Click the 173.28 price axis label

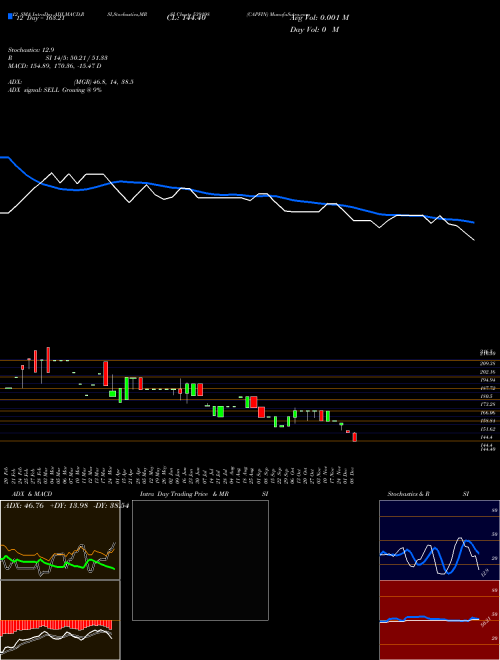click(488, 404)
